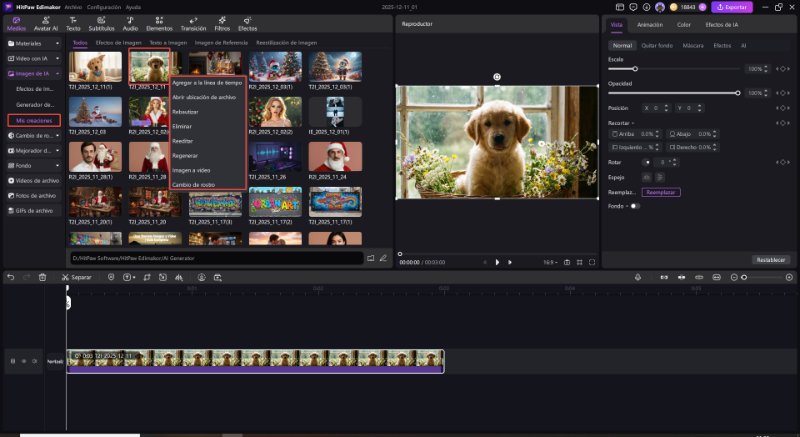Select the Quitar fondo mode
This screenshot has height=437, width=800.
pos(657,45)
